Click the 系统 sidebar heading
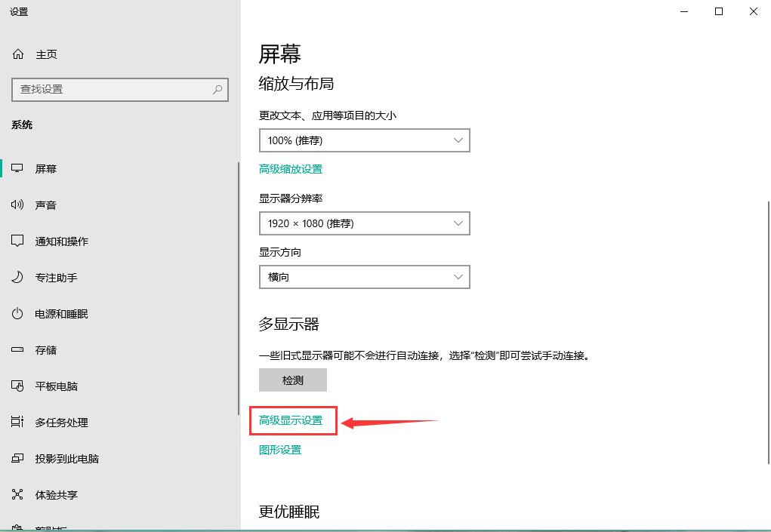Image resolution: width=771 pixels, height=532 pixels. pos(22,125)
